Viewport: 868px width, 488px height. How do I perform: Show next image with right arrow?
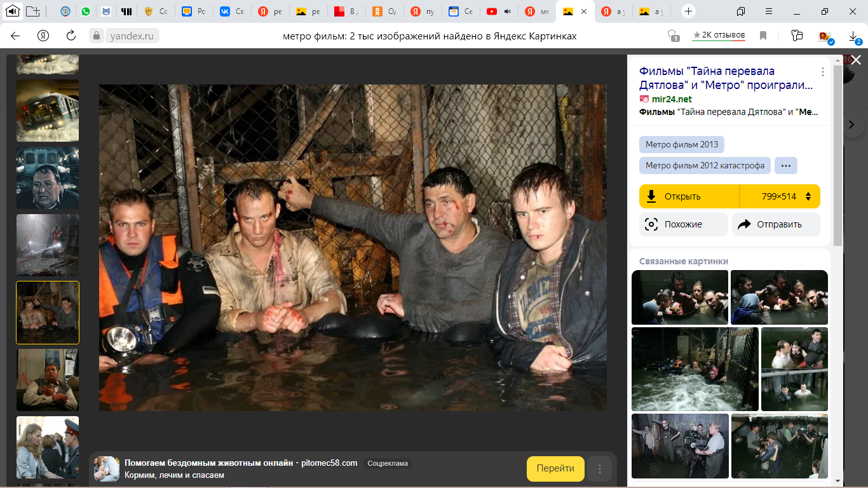[x=851, y=125]
